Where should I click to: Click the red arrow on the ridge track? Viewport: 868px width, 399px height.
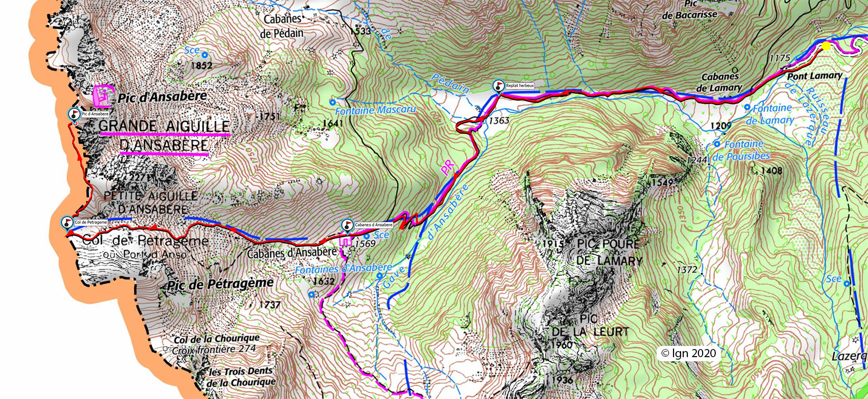[80, 156]
